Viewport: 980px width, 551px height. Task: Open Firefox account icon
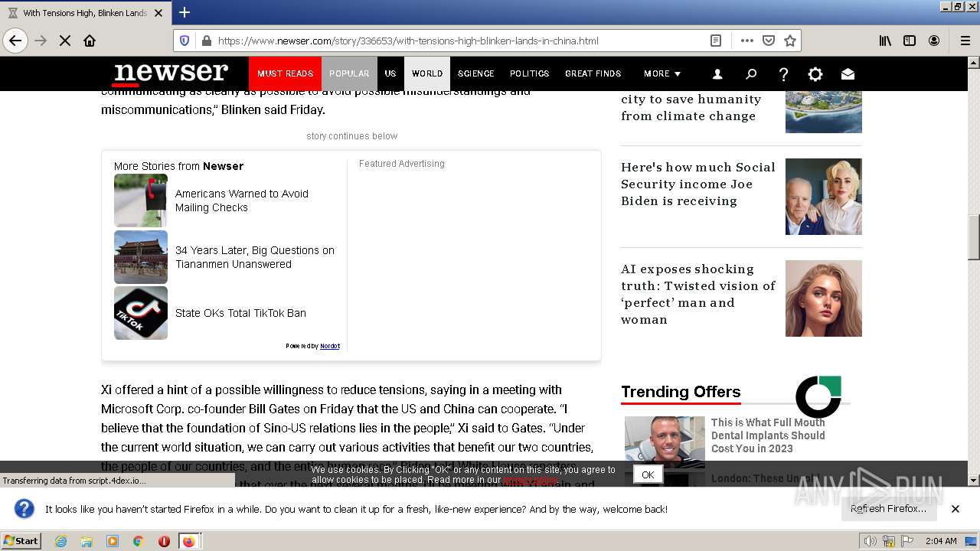(934, 41)
